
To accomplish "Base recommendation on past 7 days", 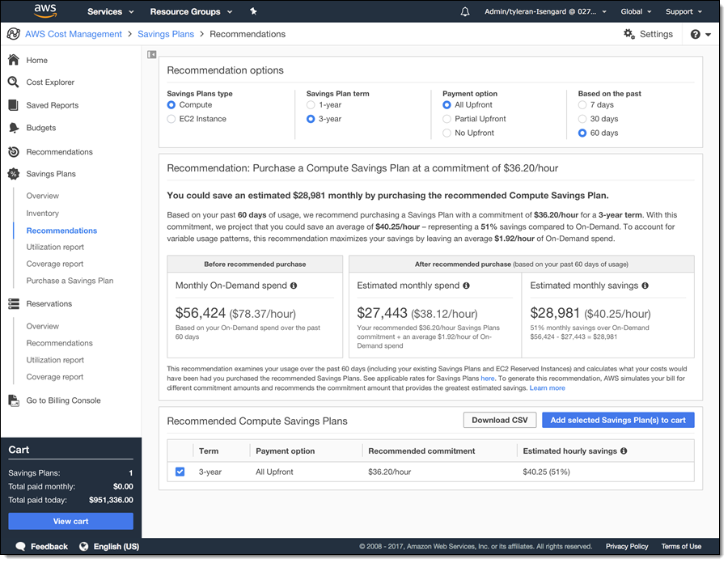I will pos(582,105).
